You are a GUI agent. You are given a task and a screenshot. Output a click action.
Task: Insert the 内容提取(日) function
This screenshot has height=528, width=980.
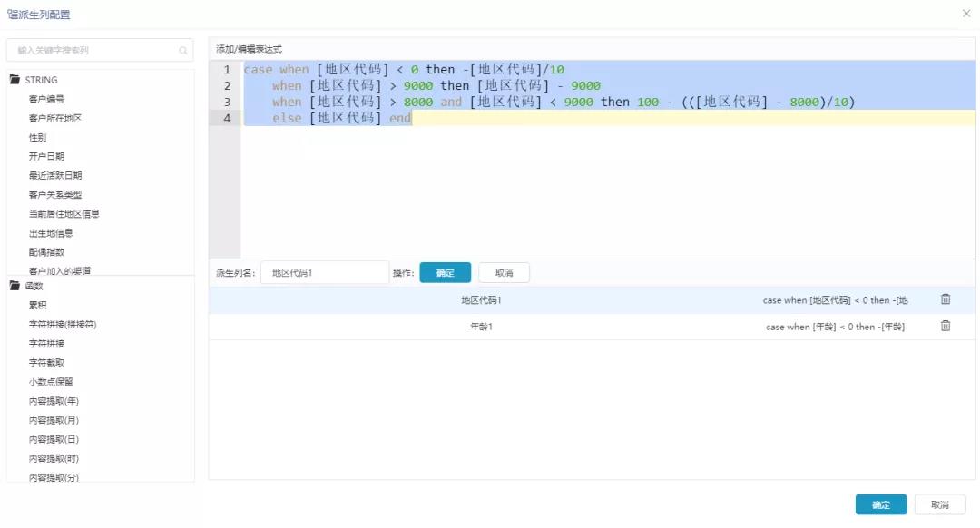[54, 439]
